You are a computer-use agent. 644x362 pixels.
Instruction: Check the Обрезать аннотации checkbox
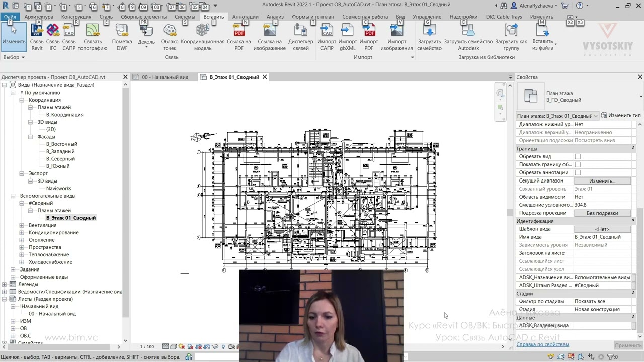[x=578, y=173]
